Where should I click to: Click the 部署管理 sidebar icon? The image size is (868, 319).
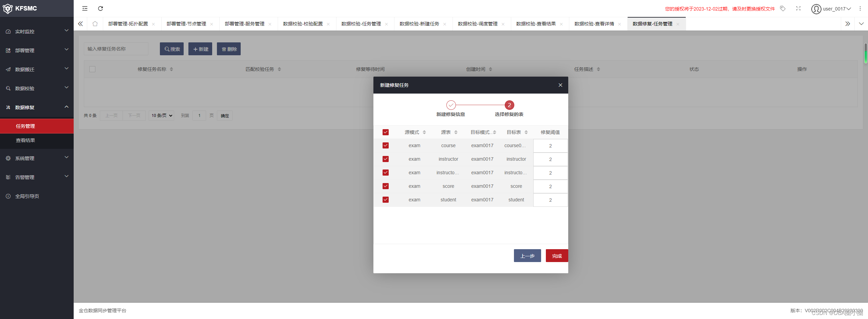(8, 51)
